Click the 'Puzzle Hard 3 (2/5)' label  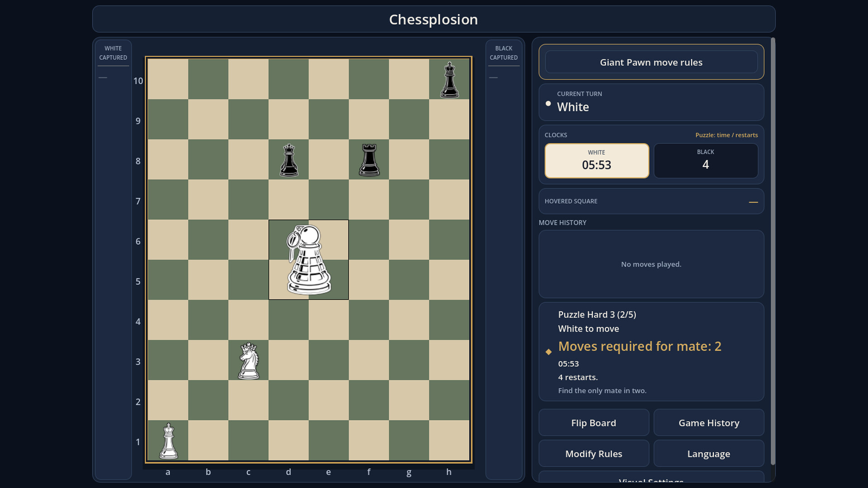tap(597, 314)
